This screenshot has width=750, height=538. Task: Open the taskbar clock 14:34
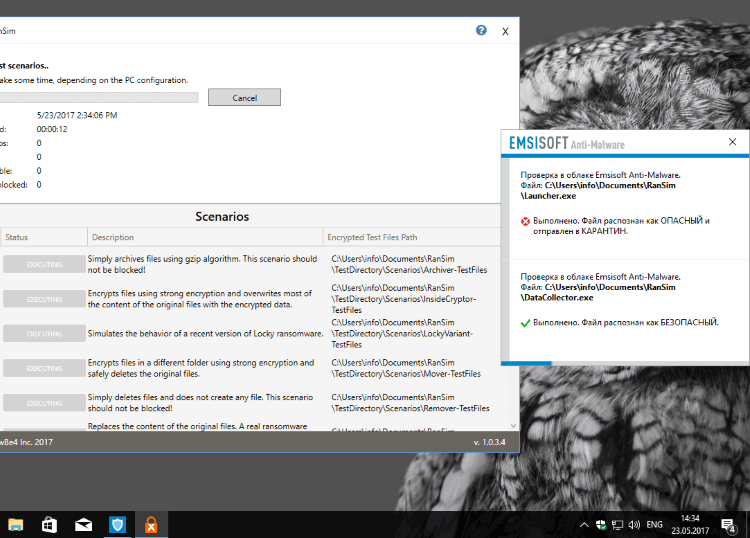[690, 525]
